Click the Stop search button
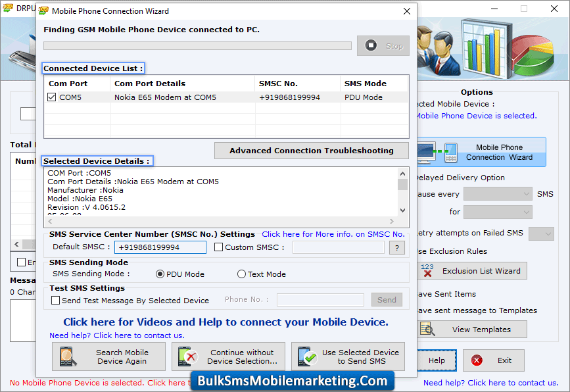 (383, 46)
